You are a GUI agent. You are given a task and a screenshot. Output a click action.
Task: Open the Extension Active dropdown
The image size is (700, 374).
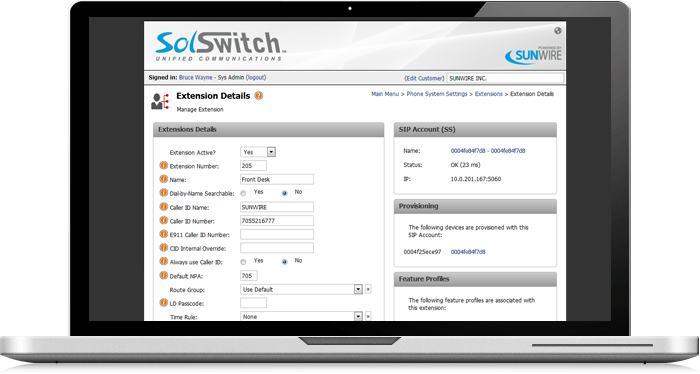click(x=258, y=152)
